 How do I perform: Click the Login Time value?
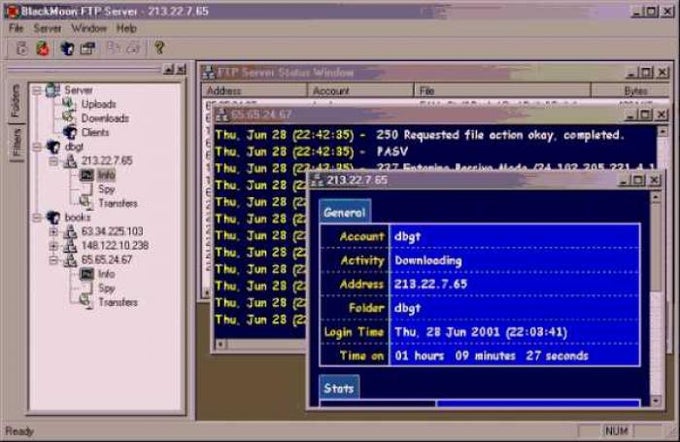(481, 332)
